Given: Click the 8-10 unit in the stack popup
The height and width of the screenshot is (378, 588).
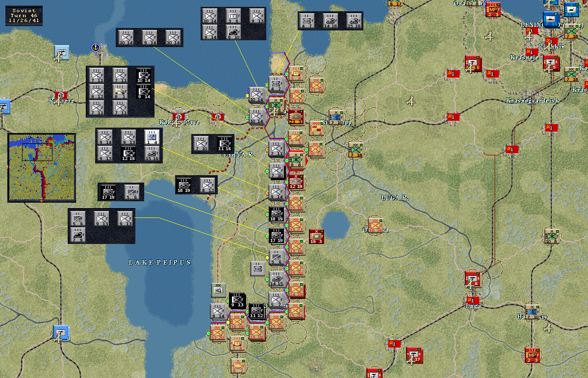Looking at the screenshot, I should [233, 32].
